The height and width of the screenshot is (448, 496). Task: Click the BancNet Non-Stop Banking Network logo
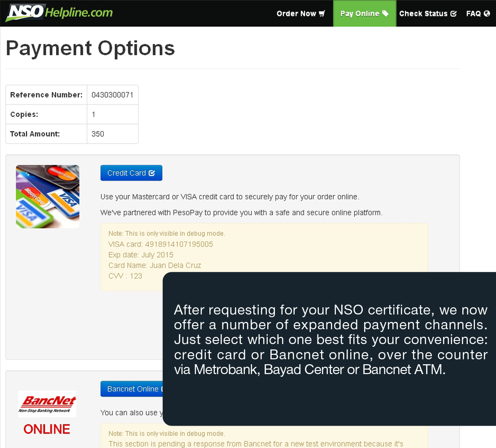pyautogui.click(x=47, y=404)
